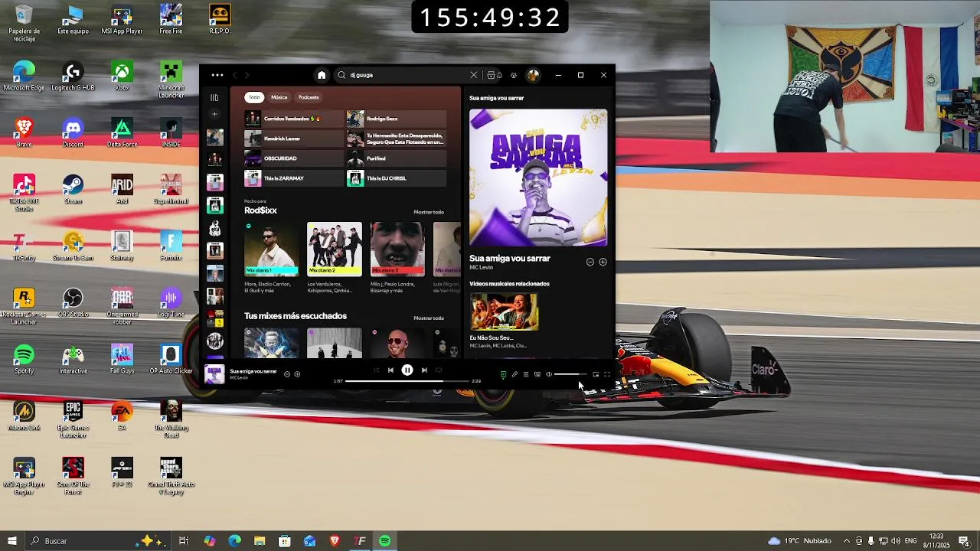Open OBSCURIDAD tile

tap(294, 158)
